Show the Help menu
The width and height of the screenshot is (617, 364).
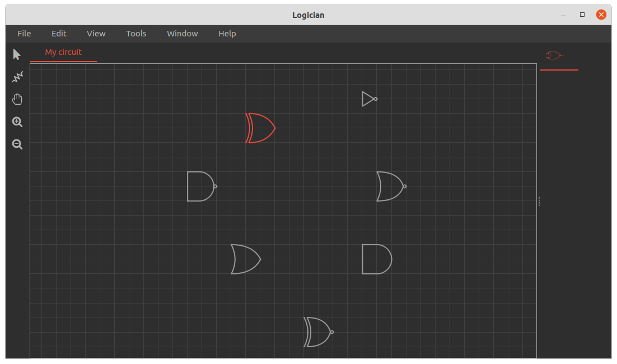pyautogui.click(x=227, y=34)
